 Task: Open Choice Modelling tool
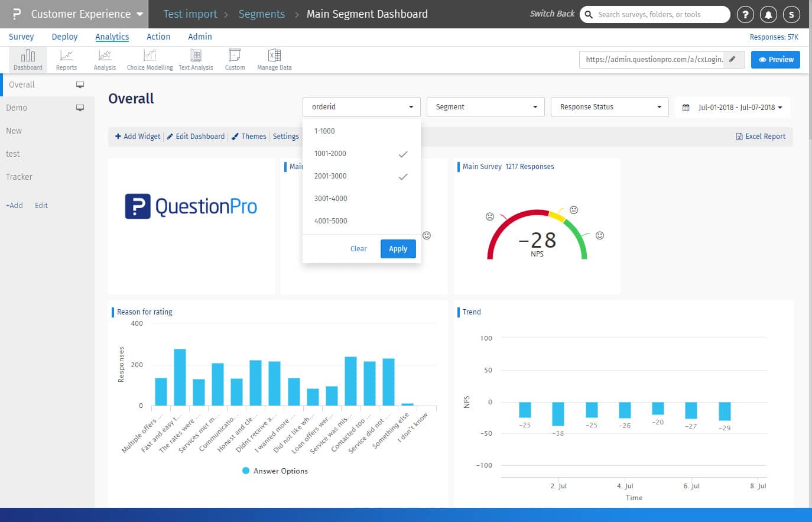coord(150,60)
